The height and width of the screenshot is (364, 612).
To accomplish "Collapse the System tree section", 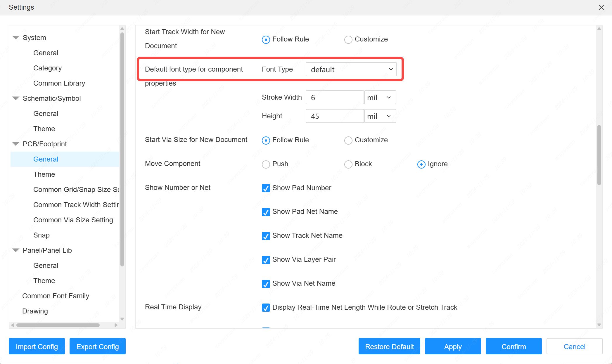I will 16,38.
